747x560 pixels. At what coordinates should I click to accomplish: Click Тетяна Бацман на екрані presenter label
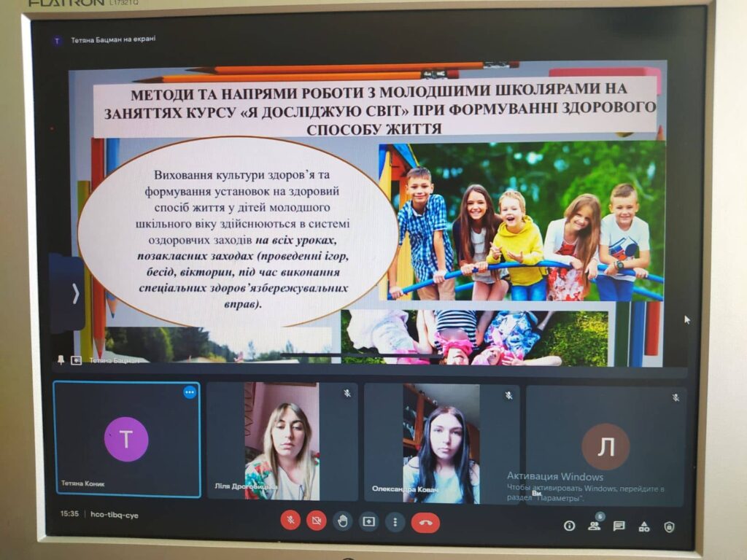point(113,39)
